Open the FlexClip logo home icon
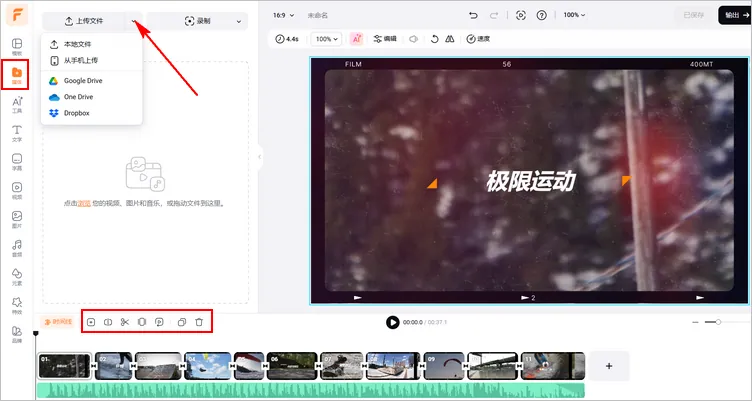752x401 pixels. click(x=17, y=15)
